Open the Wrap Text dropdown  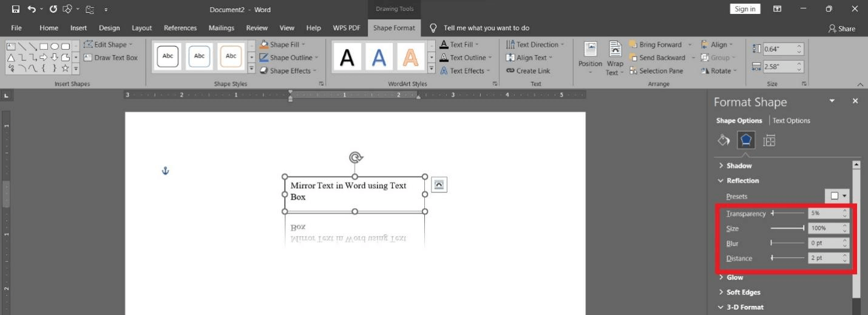(x=615, y=58)
